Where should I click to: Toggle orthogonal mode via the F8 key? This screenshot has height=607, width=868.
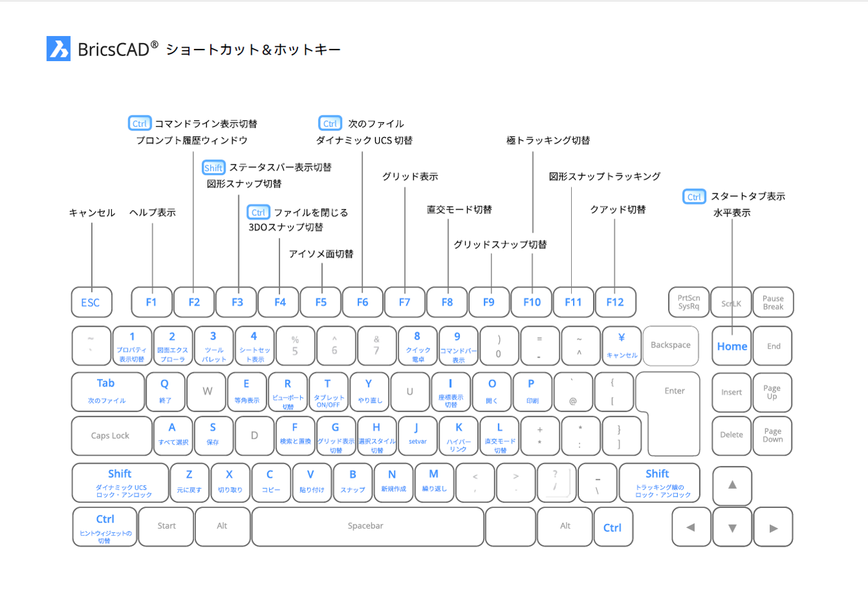click(x=448, y=302)
